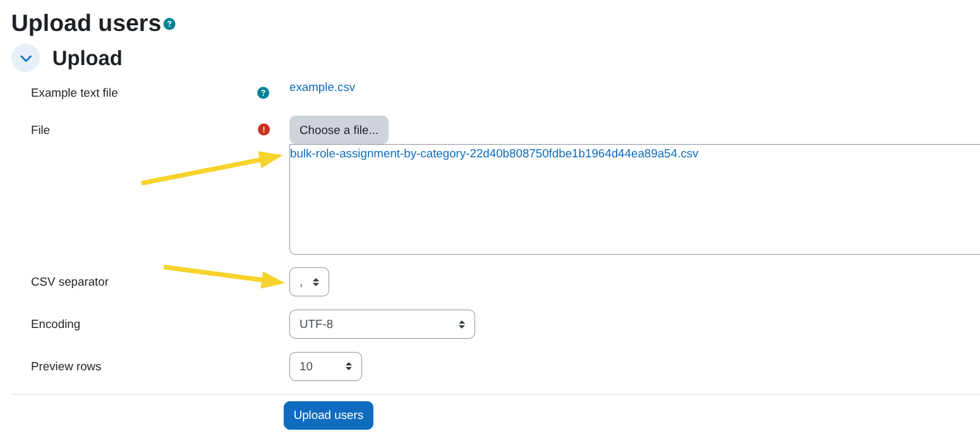Select the comma separator control

[x=309, y=281]
